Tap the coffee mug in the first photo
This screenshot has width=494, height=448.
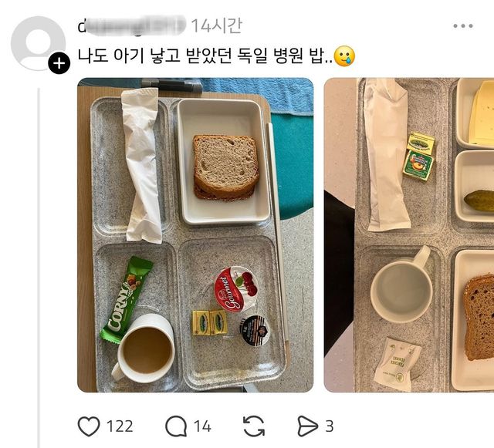coord(144,349)
